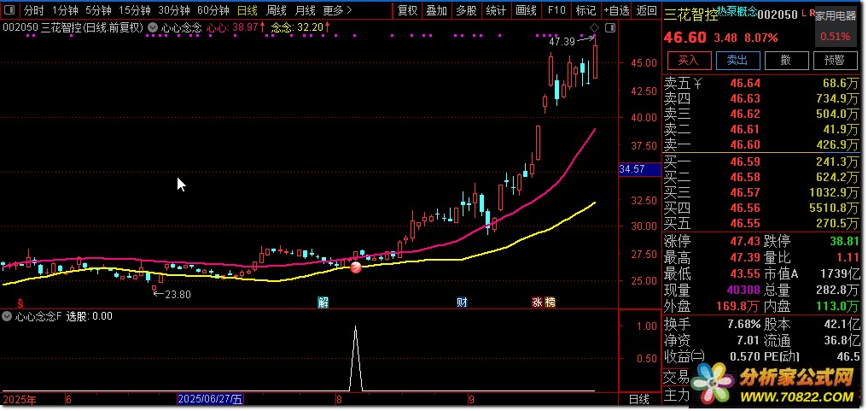
Task: Click the 主力 row in side panel
Action: pyautogui.click(x=676, y=395)
